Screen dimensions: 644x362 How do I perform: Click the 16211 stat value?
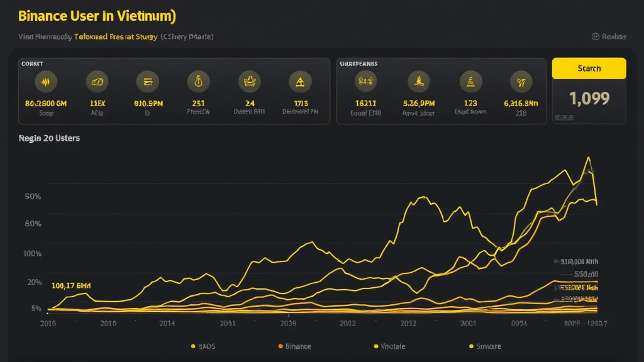click(x=365, y=104)
